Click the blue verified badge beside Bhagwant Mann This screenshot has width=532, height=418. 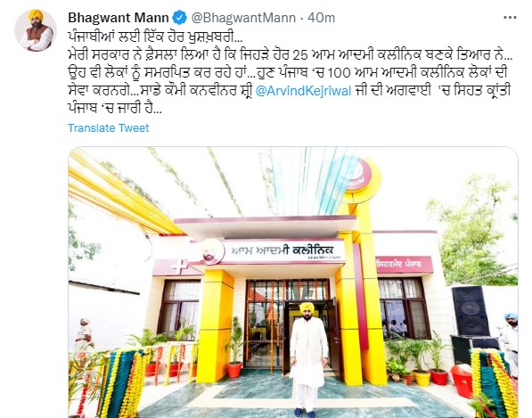click(180, 17)
